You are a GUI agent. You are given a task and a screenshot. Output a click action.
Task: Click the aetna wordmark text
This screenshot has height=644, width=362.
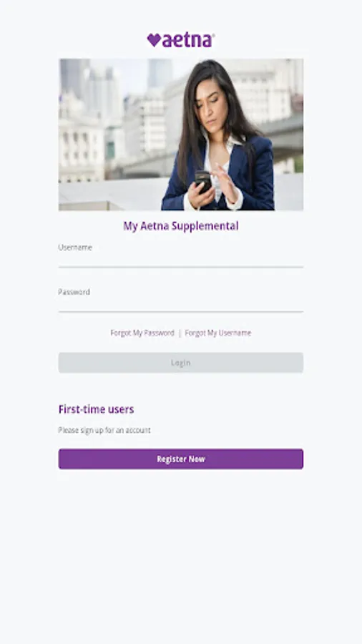187,40
